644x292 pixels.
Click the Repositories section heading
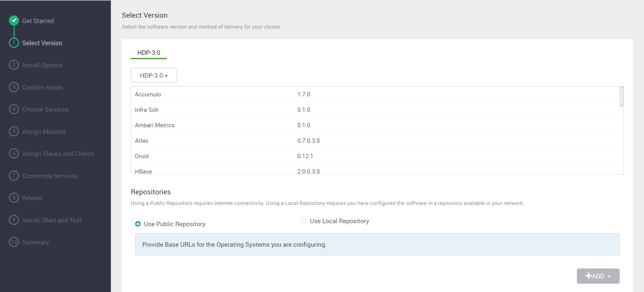coord(151,192)
